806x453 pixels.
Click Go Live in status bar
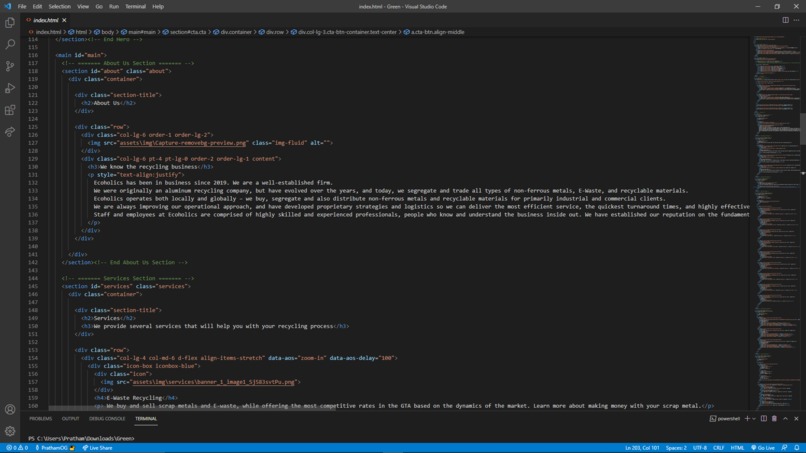(x=763, y=448)
